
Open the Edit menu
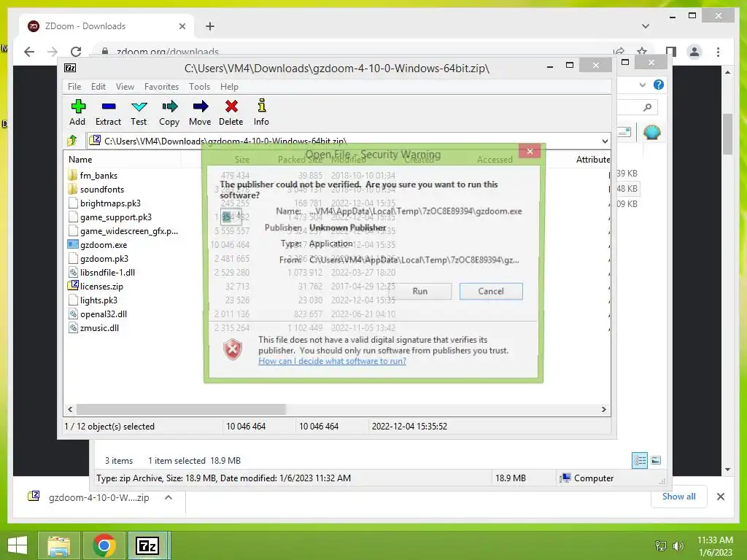point(98,87)
